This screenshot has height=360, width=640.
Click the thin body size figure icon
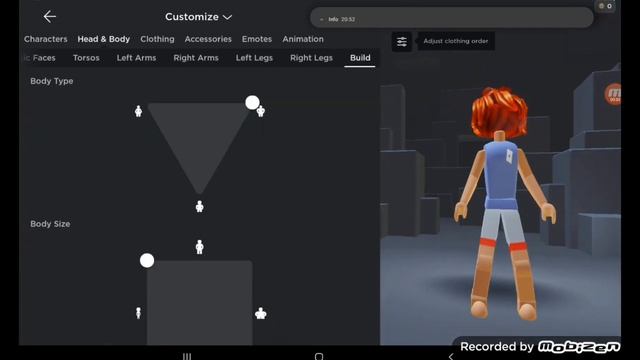tap(138, 313)
